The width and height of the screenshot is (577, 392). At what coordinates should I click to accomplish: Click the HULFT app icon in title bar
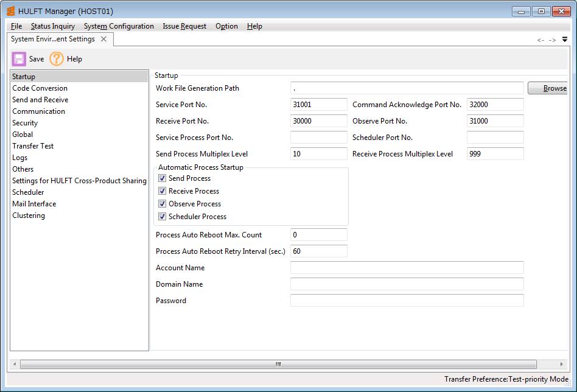click(11, 11)
